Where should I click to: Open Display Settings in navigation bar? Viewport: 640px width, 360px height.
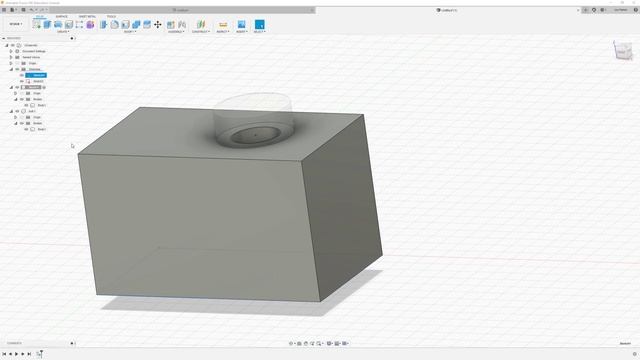(x=329, y=343)
